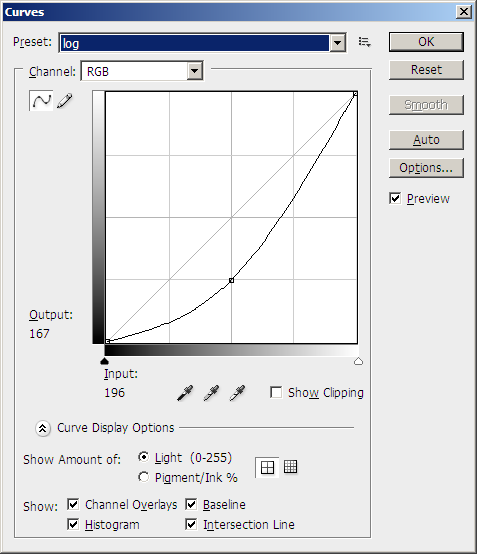Select the pencil draw curve tool
This screenshot has height=554, width=477.
[x=65, y=101]
